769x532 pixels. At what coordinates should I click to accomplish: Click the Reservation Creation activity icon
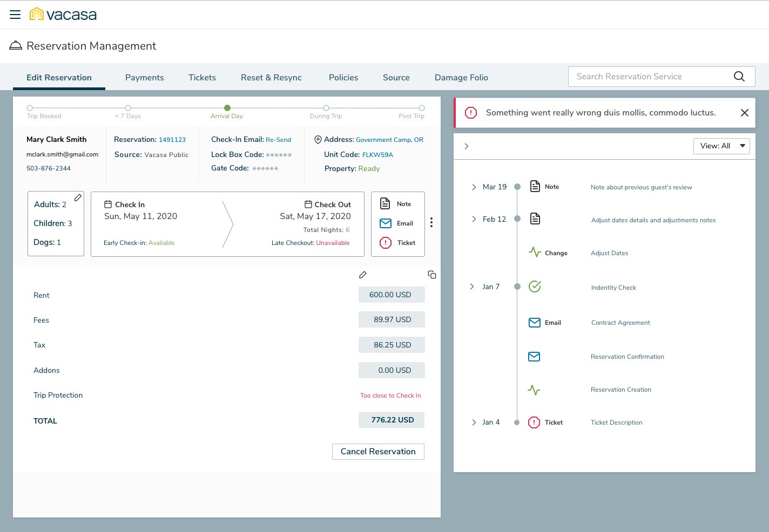534,390
